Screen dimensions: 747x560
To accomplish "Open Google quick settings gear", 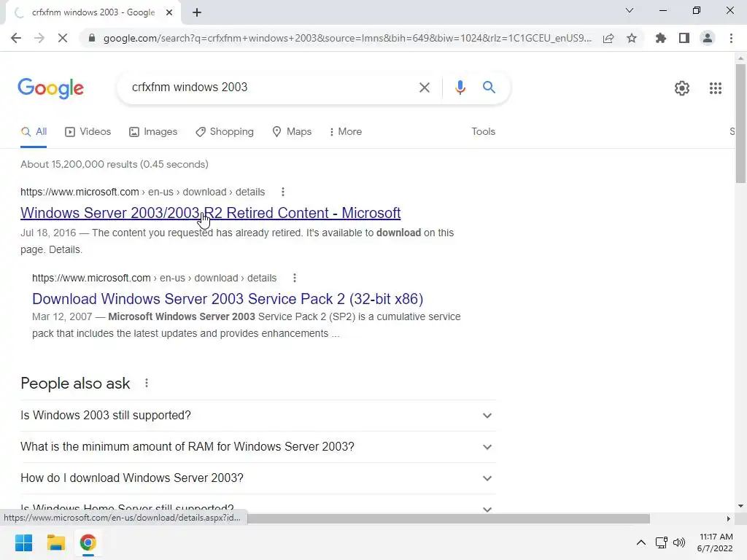I will [x=682, y=88].
